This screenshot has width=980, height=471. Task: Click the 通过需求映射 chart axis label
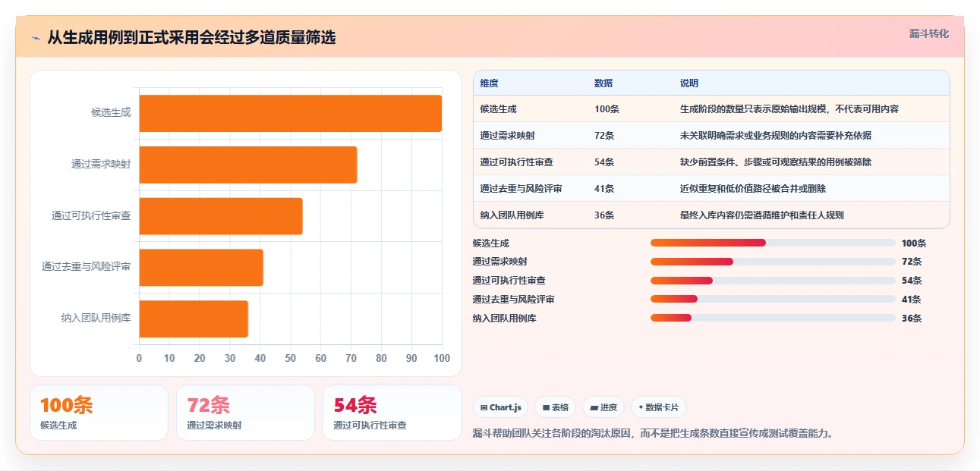click(x=101, y=164)
